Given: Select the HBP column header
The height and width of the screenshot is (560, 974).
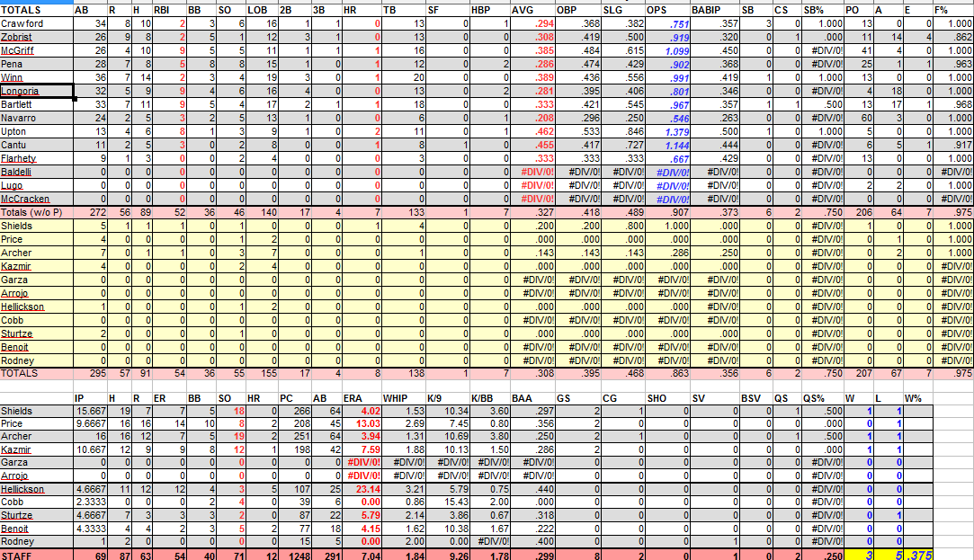Looking at the screenshot, I should [490, 10].
